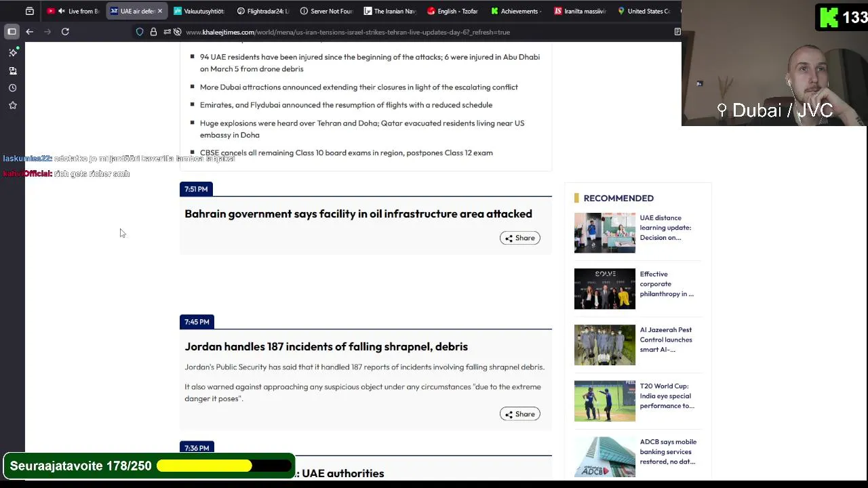Image resolution: width=868 pixels, height=488 pixels.
Task: Unmute the speaker on the Live from YouTube tab
Action: (62, 11)
